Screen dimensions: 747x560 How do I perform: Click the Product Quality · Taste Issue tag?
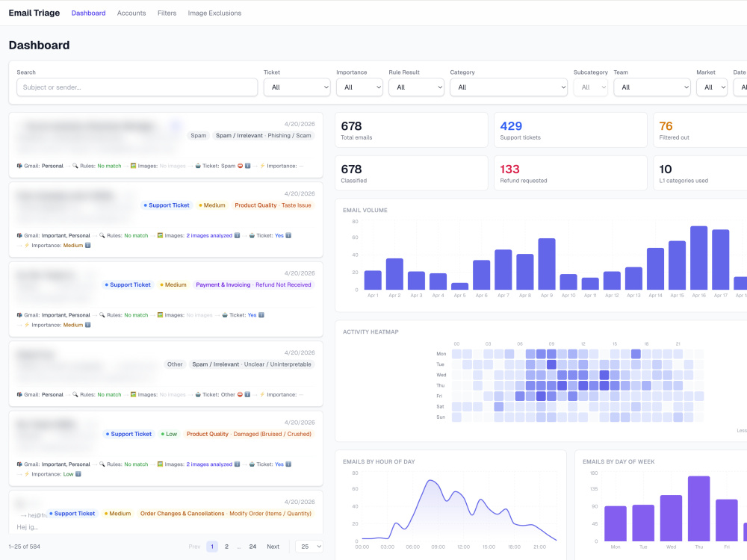(x=273, y=205)
